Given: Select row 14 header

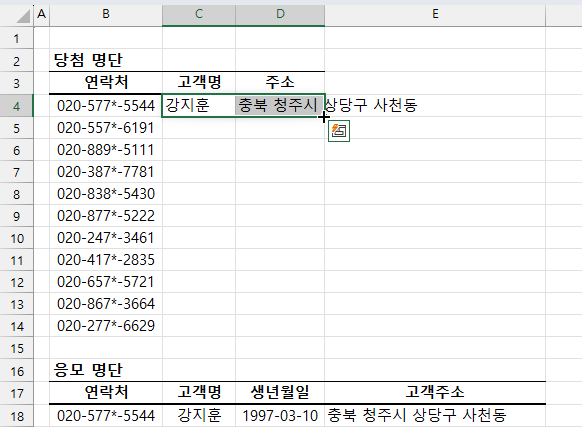Looking at the screenshot, I should pos(16,326).
